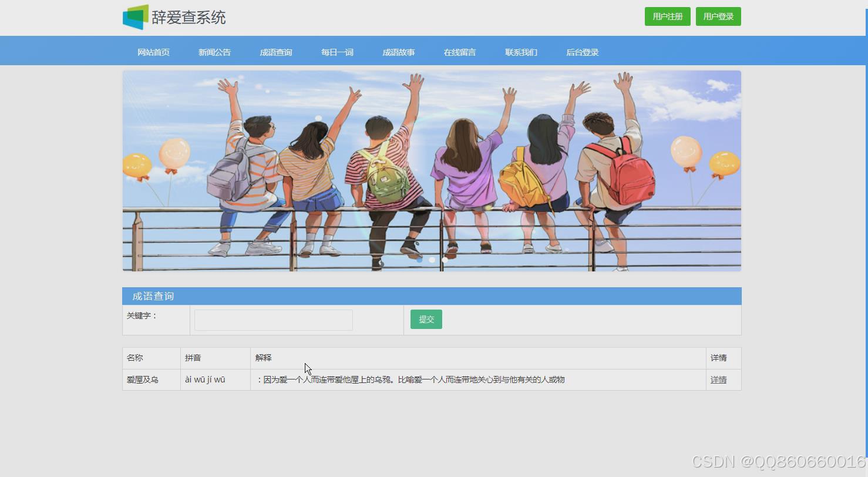This screenshot has width=868, height=477.
Task: Select the middle carousel indicator dot
Action: click(x=432, y=260)
